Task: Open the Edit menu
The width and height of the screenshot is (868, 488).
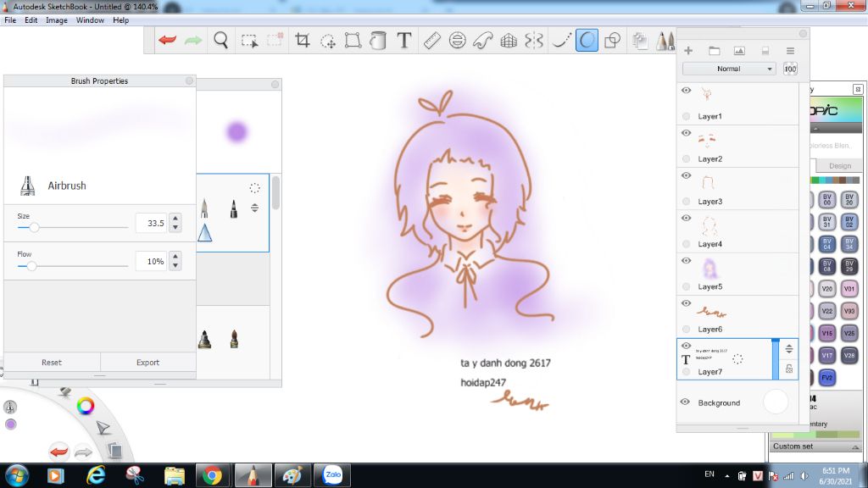Action: (31, 20)
